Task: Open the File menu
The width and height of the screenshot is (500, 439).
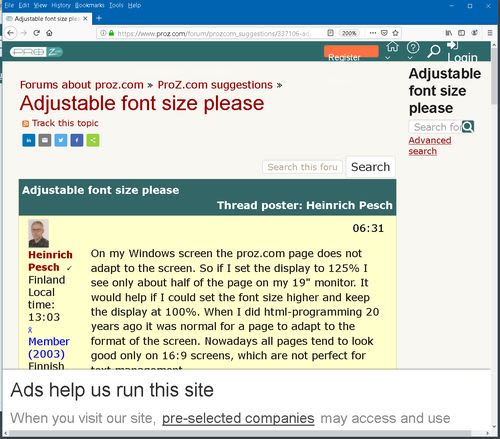Action: [9, 5]
